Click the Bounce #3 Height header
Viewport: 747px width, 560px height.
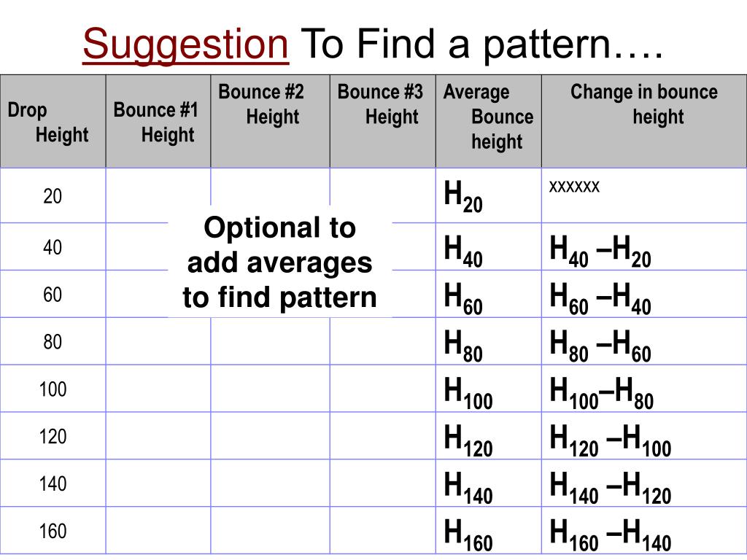[x=383, y=122]
